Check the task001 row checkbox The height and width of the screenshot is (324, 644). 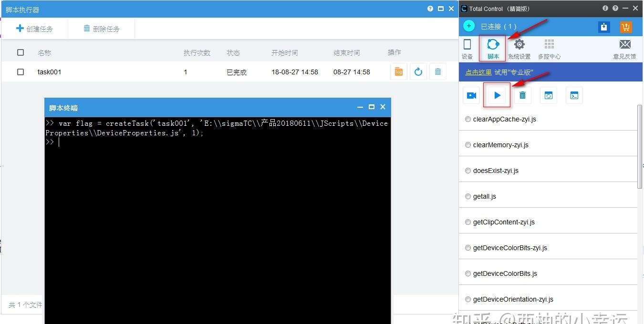coord(21,72)
